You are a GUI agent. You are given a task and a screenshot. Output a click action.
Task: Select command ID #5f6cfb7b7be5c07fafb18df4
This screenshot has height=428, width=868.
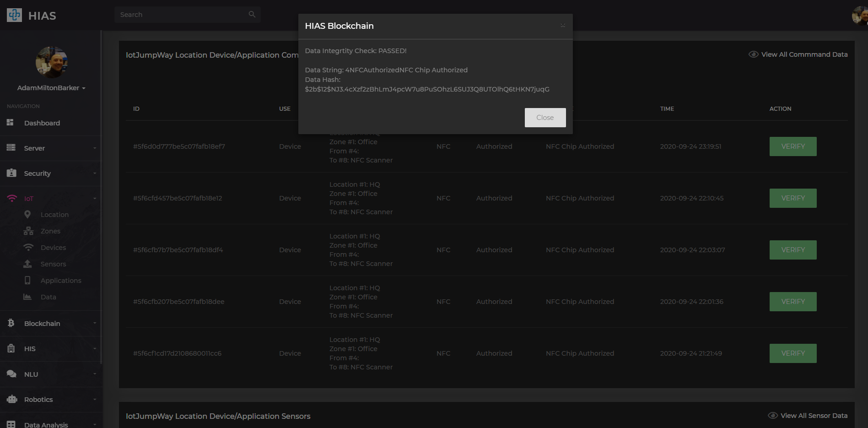click(x=178, y=250)
